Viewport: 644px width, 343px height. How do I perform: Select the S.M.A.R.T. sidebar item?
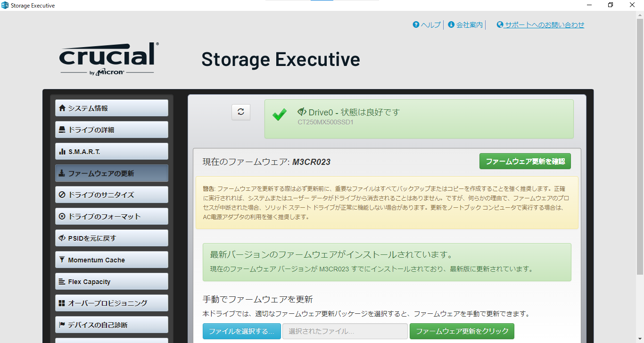(x=112, y=151)
